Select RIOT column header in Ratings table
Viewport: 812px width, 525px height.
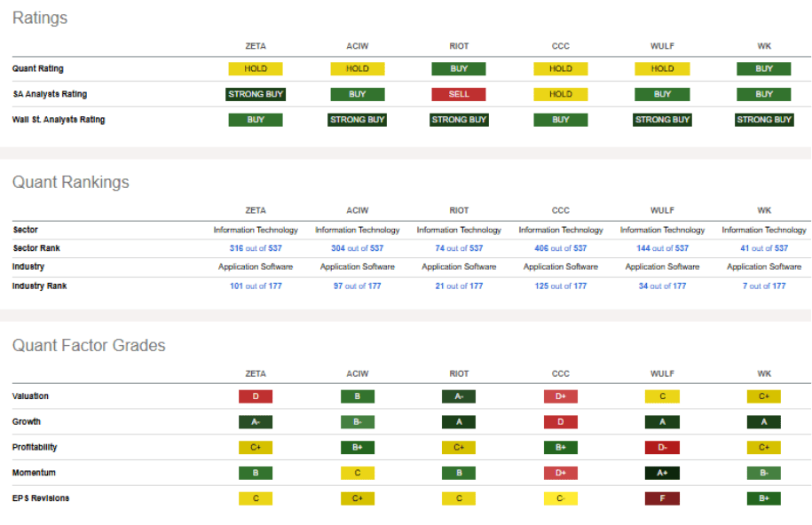(459, 47)
